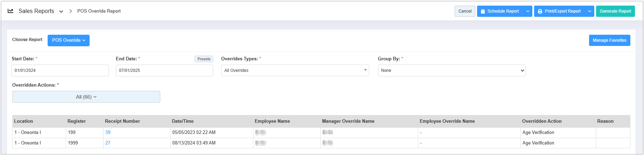This screenshot has height=155, width=644.
Task: Open the date Presets button
Action: click(x=204, y=59)
